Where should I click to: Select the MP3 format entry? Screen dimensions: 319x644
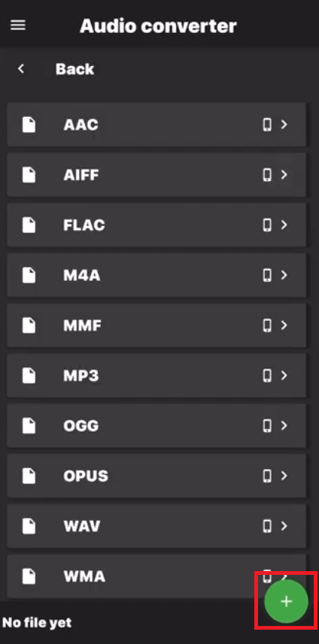156,376
